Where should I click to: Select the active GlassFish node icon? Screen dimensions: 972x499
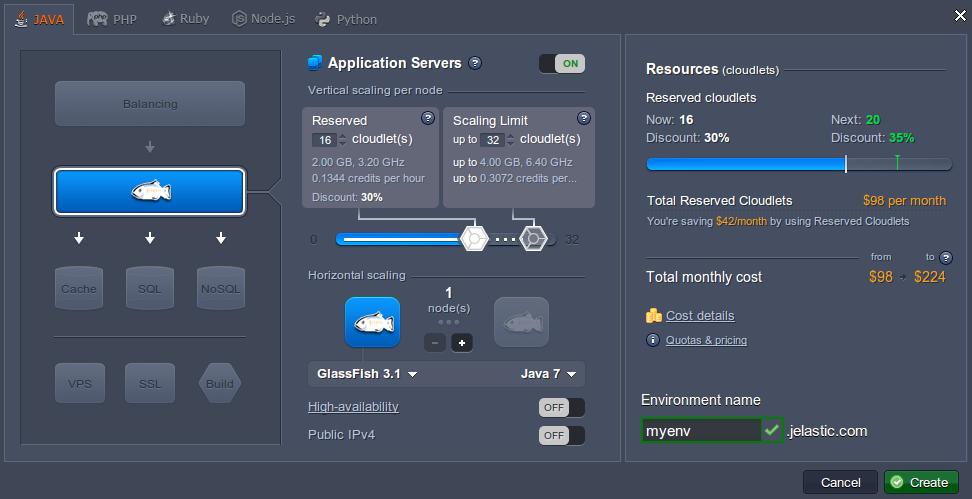[373, 322]
